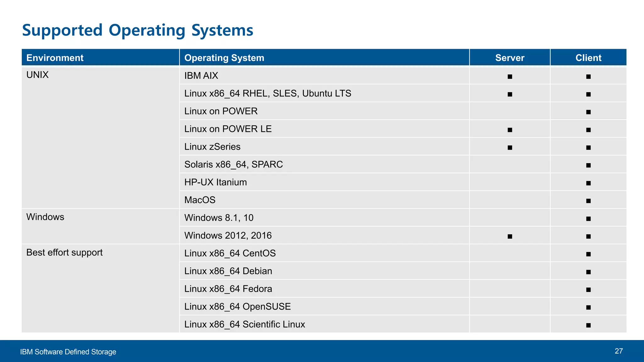Click the Client column header
The image size is (644, 362).
click(x=588, y=58)
